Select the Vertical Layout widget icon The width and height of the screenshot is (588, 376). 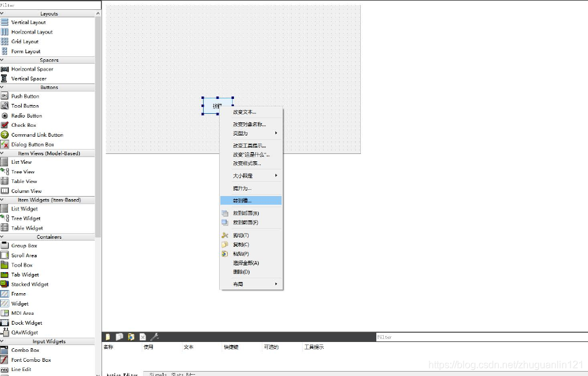pyautogui.click(x=4, y=22)
